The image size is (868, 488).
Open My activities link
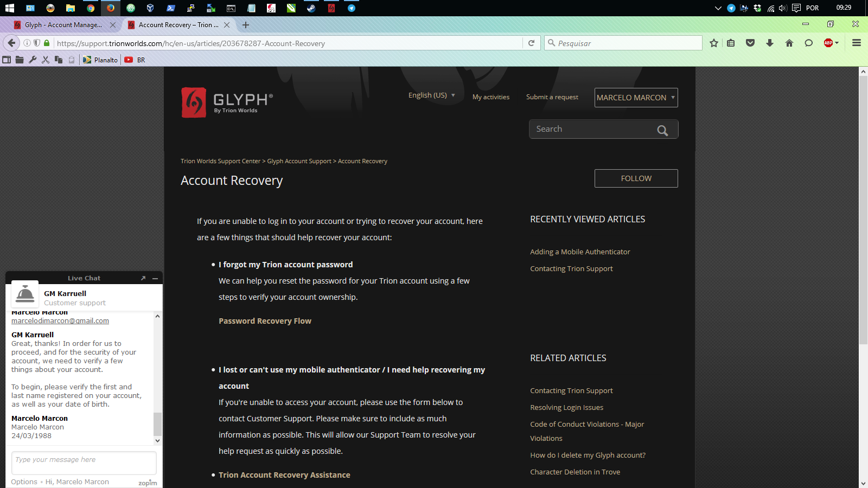pyautogui.click(x=491, y=97)
